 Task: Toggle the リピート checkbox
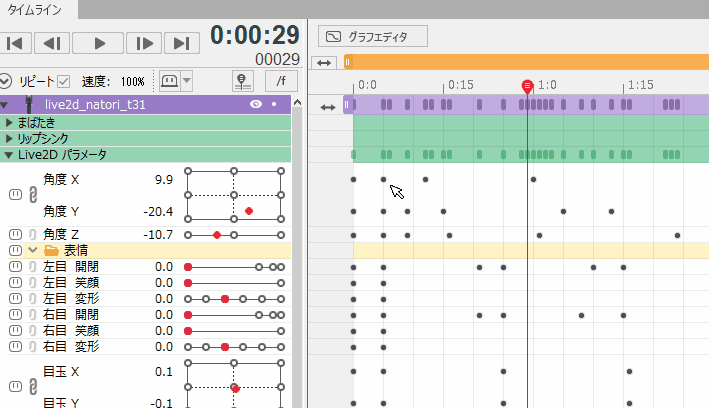click(x=64, y=81)
